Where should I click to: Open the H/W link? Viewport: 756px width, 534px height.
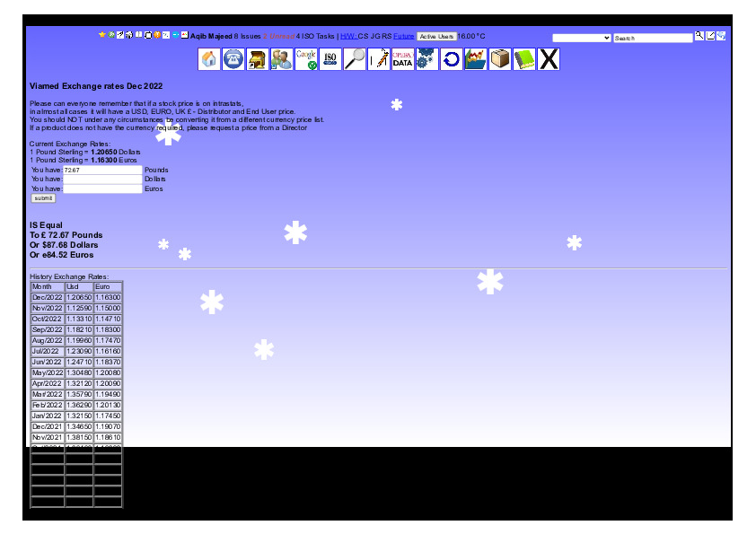click(x=348, y=37)
